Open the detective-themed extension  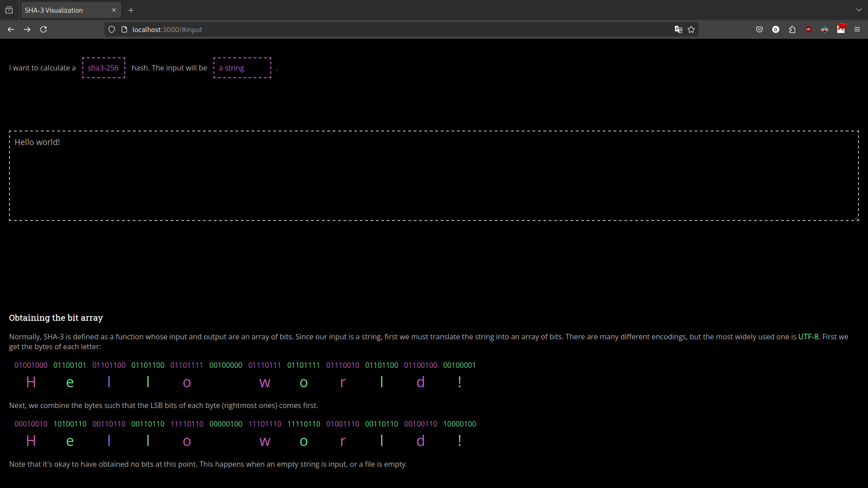pyautogui.click(x=825, y=29)
